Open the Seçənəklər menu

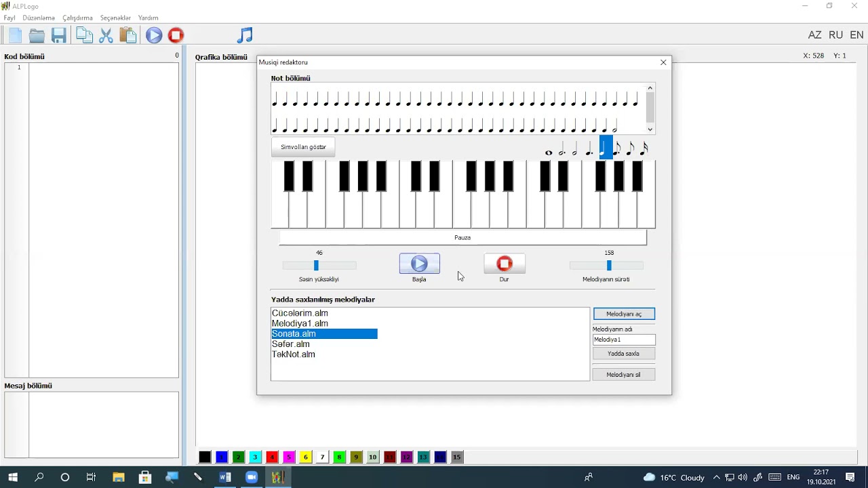[115, 18]
